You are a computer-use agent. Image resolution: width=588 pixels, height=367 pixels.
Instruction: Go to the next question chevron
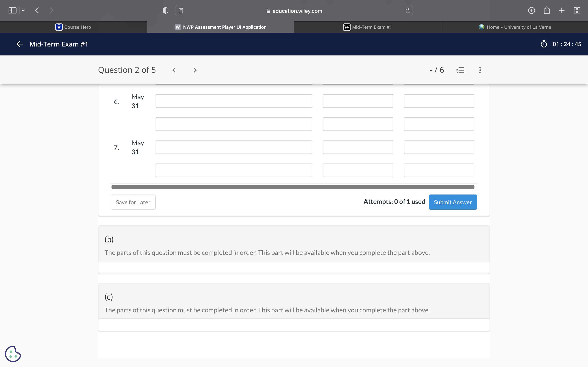pyautogui.click(x=195, y=70)
